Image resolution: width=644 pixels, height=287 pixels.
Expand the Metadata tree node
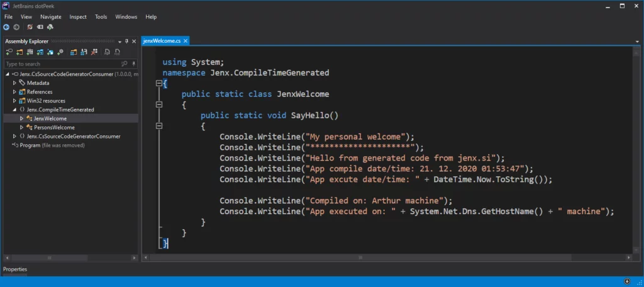pyautogui.click(x=14, y=83)
